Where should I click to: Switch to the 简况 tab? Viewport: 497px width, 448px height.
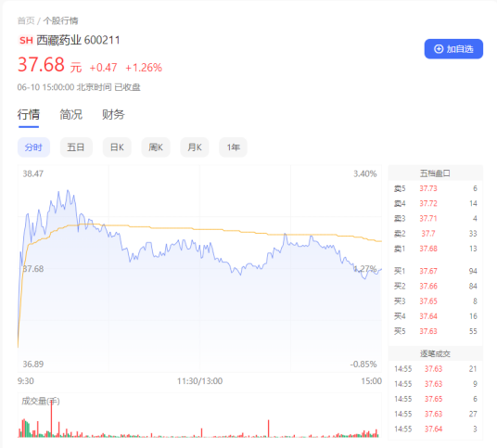pyautogui.click(x=71, y=114)
